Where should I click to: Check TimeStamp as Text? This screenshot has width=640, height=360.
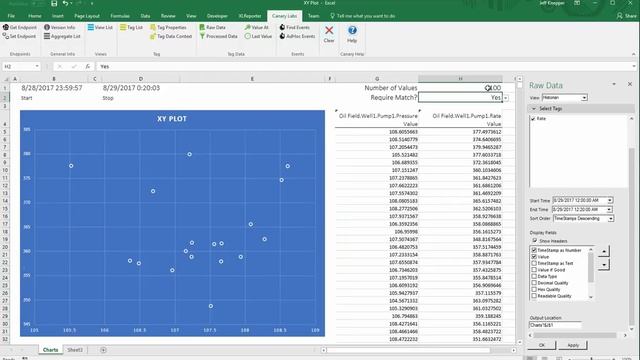(534, 263)
